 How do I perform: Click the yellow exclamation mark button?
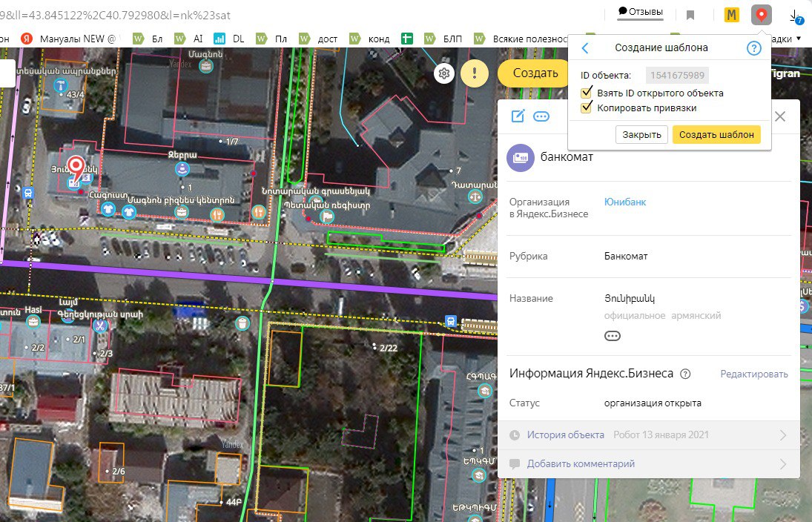click(x=475, y=73)
